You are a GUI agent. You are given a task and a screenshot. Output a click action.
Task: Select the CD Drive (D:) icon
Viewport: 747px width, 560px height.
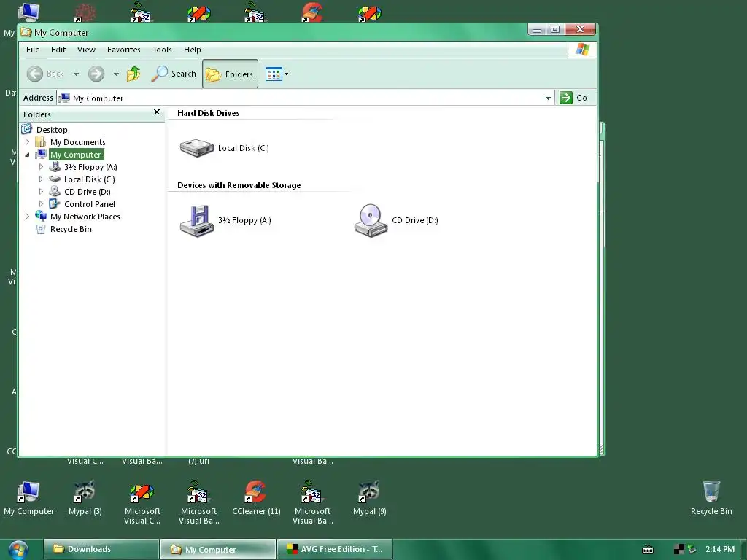click(x=371, y=220)
